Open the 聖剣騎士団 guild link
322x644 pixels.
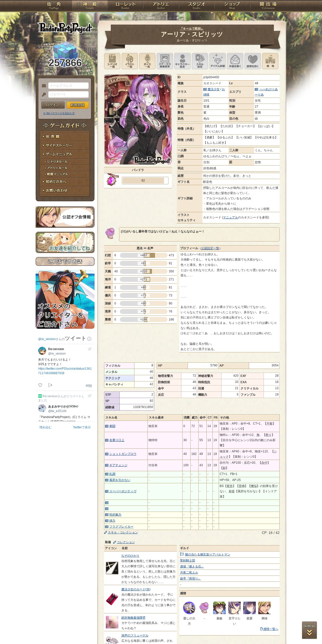tap(187, 560)
